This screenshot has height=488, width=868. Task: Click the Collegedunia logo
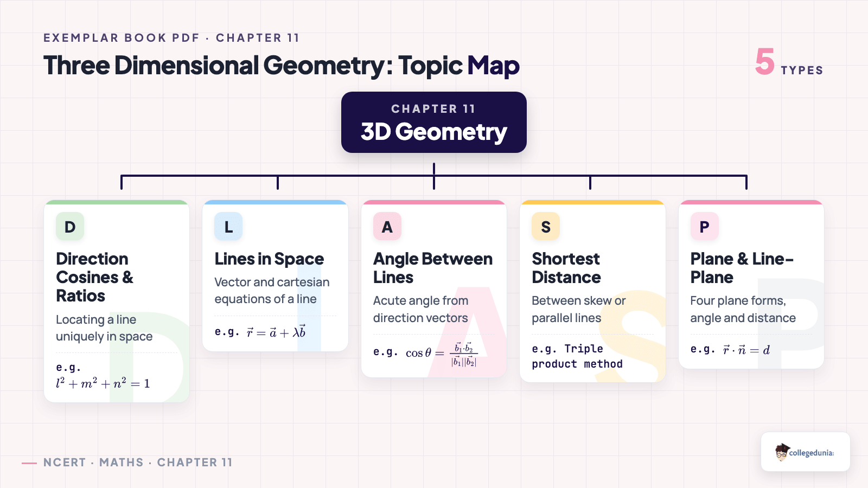[x=805, y=452]
